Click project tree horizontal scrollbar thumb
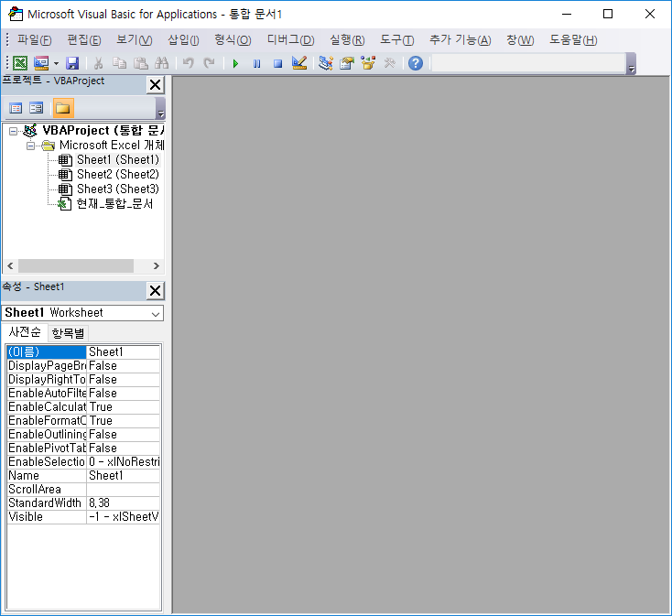Screen dimensions: 672x616 pyautogui.click(x=76, y=266)
